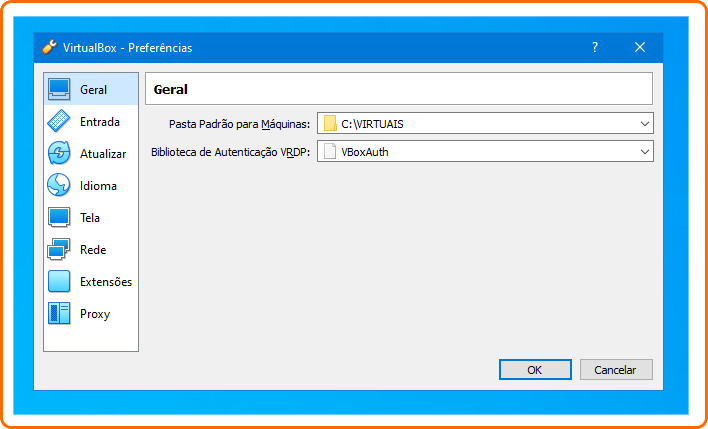This screenshot has width=708, height=429.
Task: Open the Idioma settings page
Action: (98, 186)
